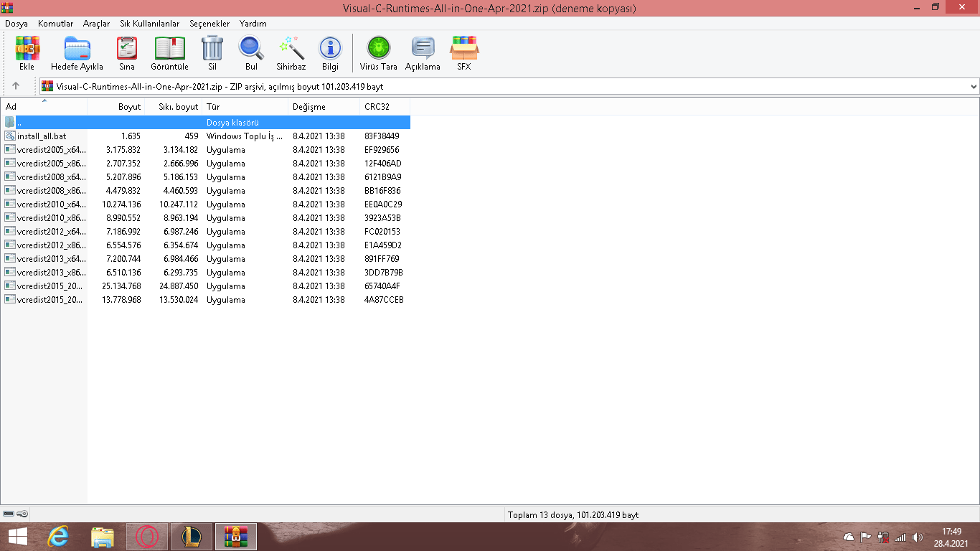The width and height of the screenshot is (980, 551).
Task: Select the vcredist2008_x64 file name
Action: tap(51, 177)
